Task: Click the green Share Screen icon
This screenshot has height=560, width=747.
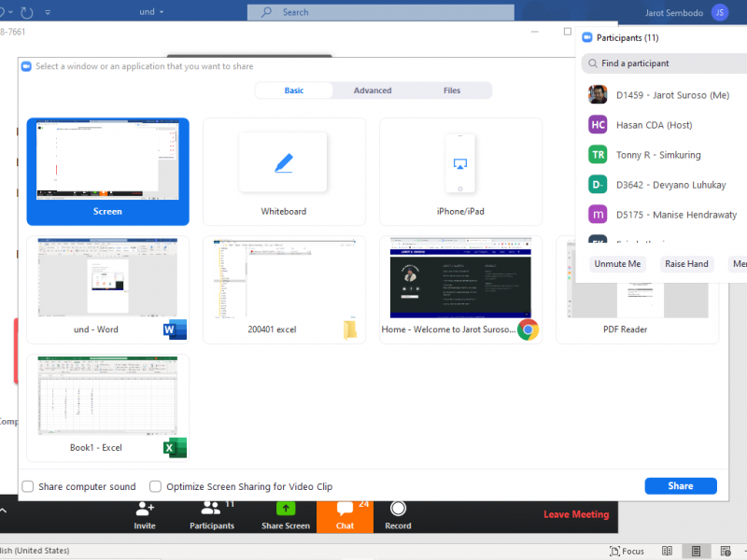Action: [x=285, y=510]
